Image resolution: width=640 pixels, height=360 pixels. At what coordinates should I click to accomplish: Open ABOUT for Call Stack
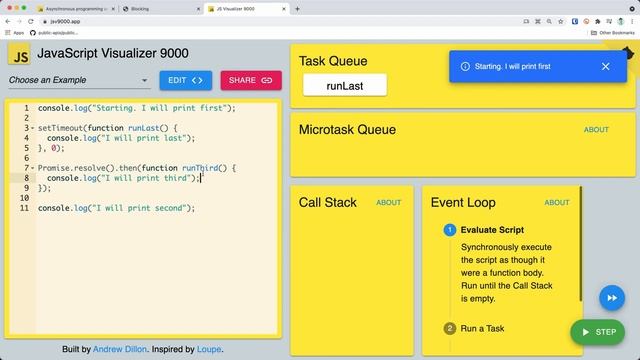tap(388, 202)
